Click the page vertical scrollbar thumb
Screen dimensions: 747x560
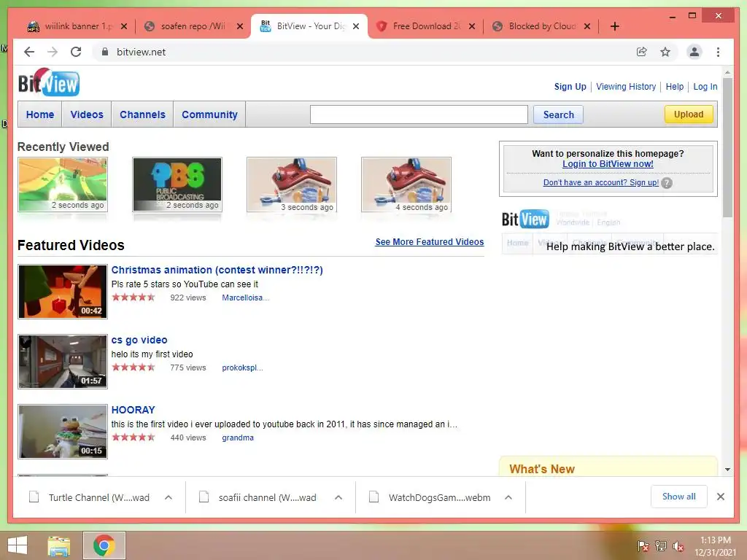coord(727,148)
